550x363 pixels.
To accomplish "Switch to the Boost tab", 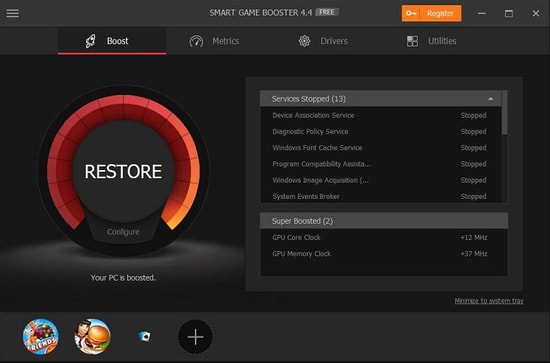I will click(112, 41).
